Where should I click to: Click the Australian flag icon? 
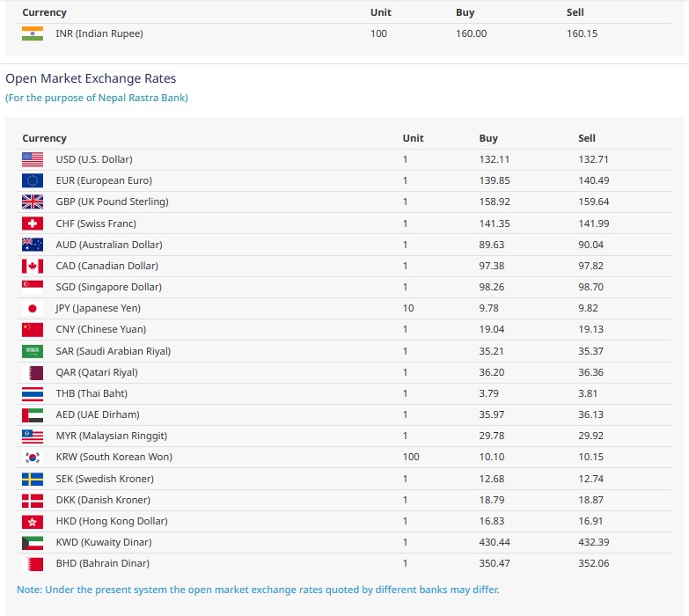(32, 245)
